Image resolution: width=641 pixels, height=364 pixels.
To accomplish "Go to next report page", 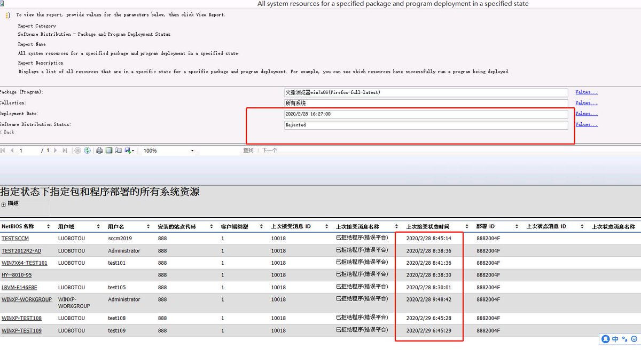I will click(55, 151).
